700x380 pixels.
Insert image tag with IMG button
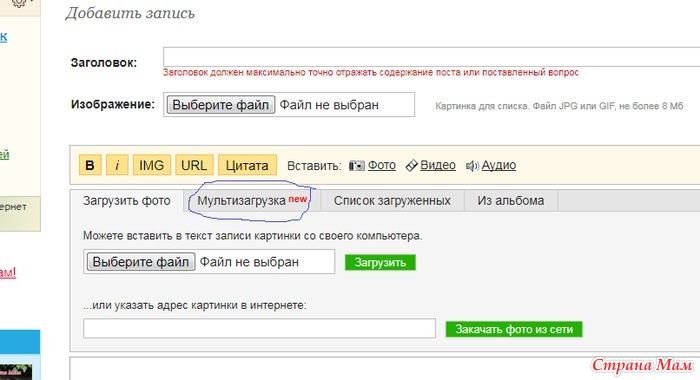[151, 165]
